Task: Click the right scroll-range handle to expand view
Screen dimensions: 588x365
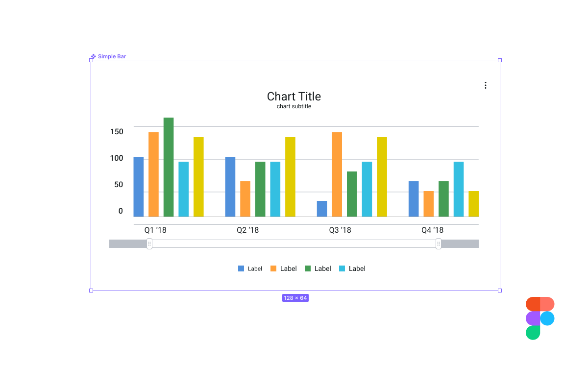Action: click(x=438, y=243)
